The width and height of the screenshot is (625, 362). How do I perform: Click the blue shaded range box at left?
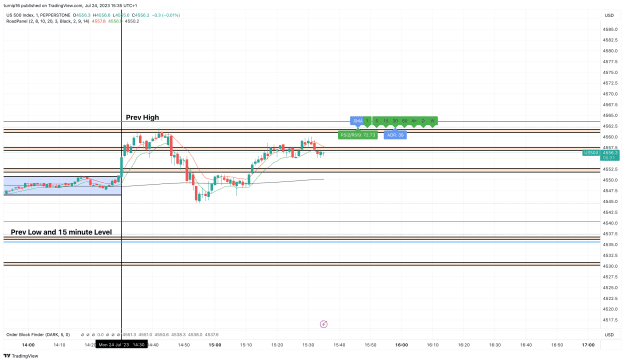pos(62,186)
